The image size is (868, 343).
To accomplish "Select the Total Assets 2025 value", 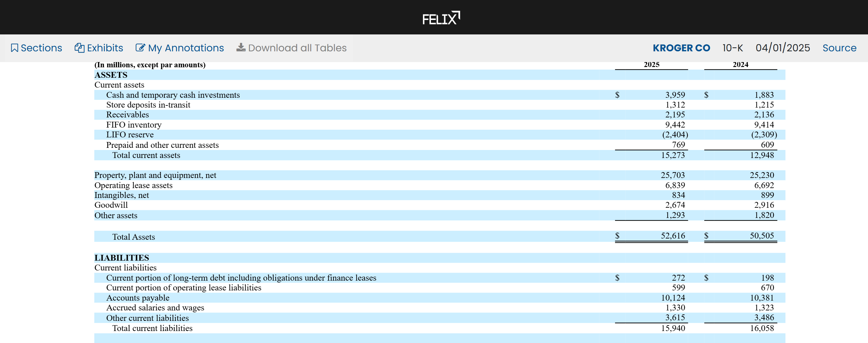I will (x=673, y=235).
